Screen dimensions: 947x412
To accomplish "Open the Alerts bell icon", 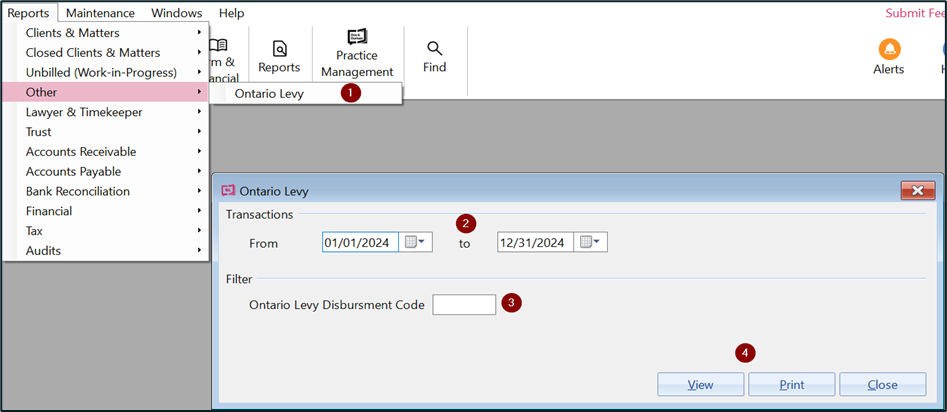I will pyautogui.click(x=888, y=57).
